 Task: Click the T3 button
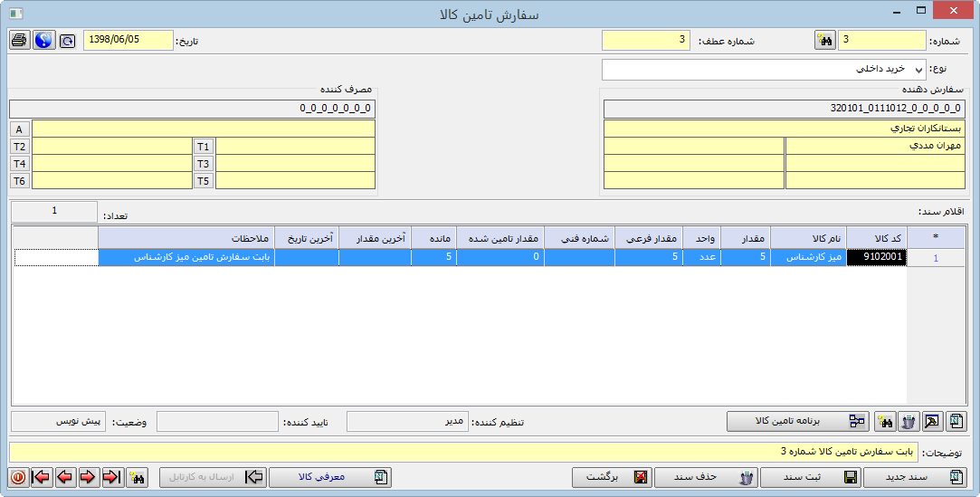[x=203, y=164]
